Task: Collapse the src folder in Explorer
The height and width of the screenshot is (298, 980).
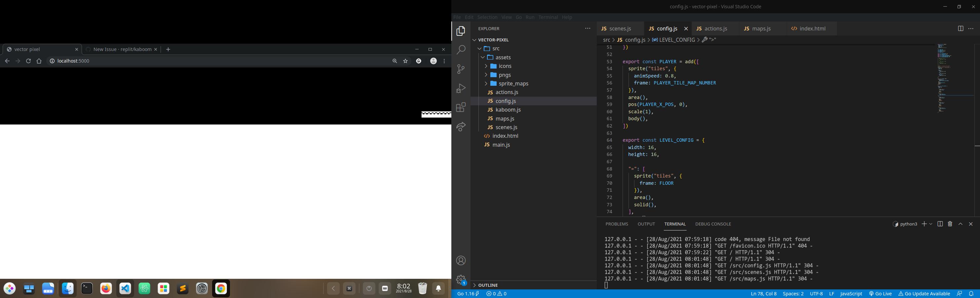Action: click(480, 48)
